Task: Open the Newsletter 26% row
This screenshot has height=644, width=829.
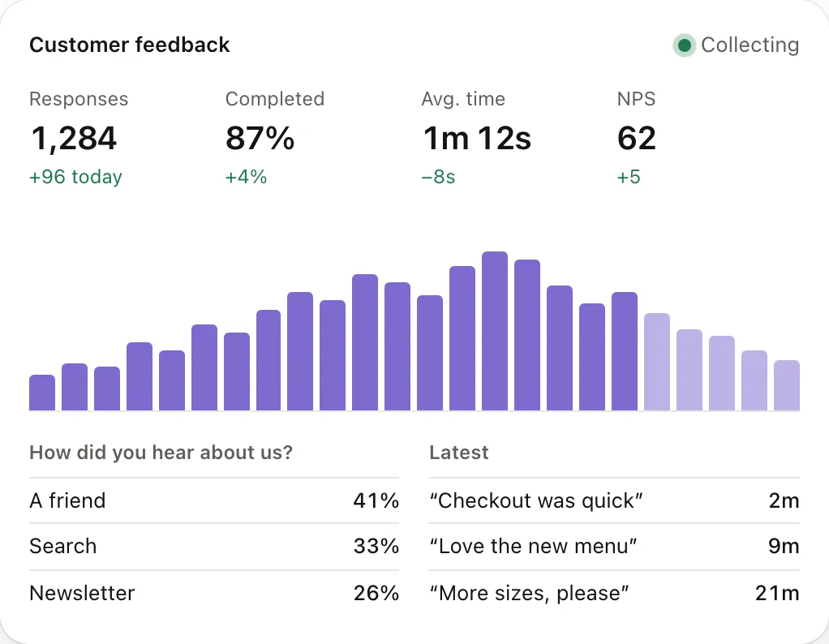Action: [214, 593]
